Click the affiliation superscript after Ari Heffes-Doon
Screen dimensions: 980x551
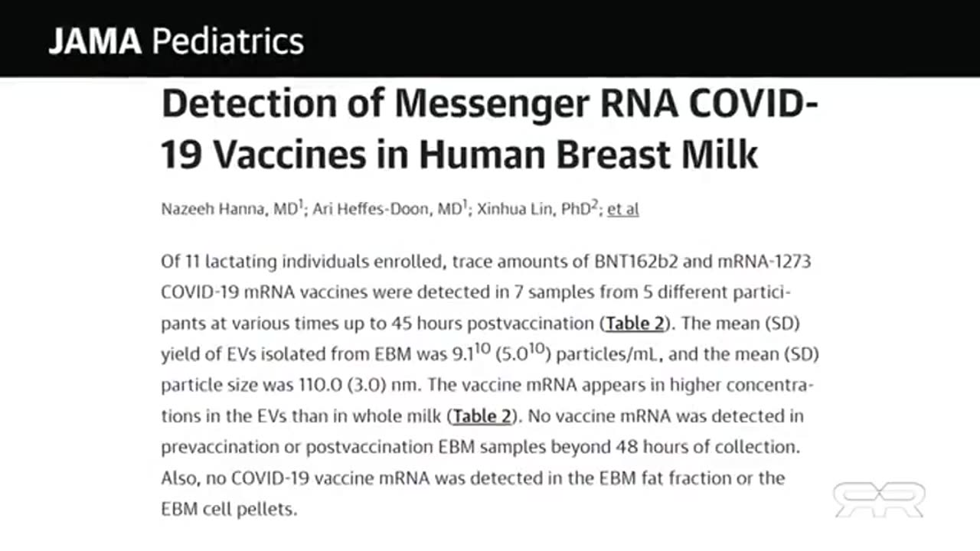point(464,204)
